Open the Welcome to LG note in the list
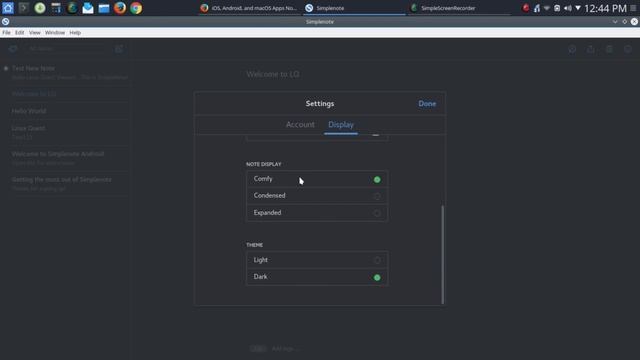The image size is (640, 360). 65,94
